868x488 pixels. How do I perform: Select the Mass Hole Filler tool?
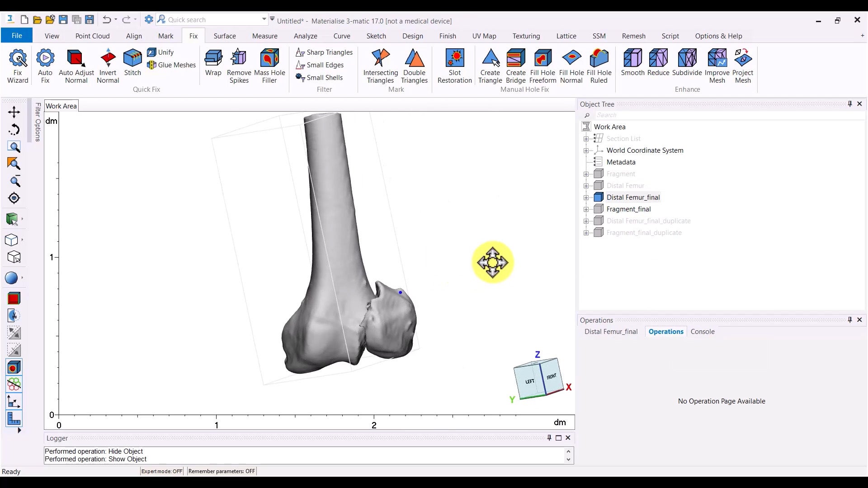click(x=269, y=66)
